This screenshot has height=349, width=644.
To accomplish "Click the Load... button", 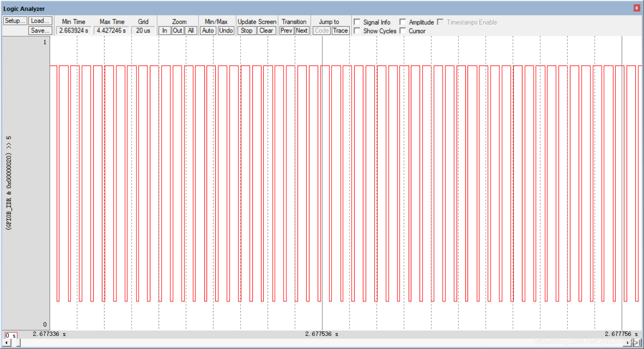I will (x=41, y=21).
